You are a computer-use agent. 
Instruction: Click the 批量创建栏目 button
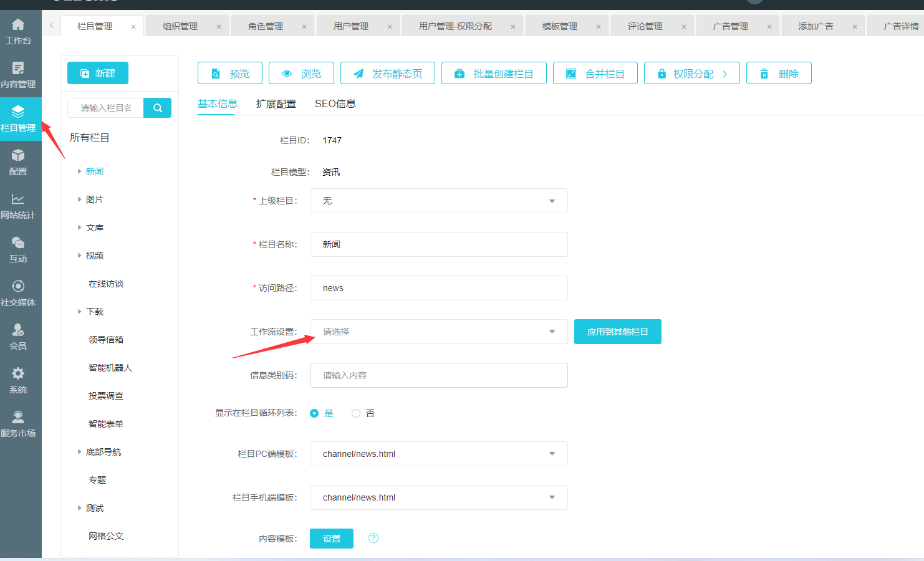(x=494, y=73)
